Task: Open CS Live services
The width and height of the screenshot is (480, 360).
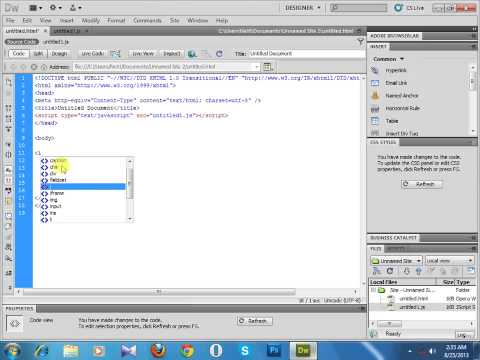Action: [409, 8]
